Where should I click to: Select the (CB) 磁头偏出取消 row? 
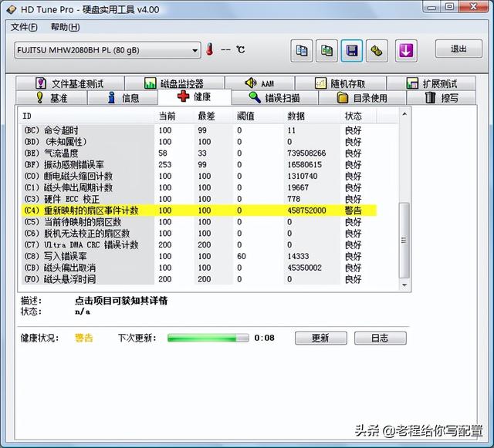[199, 268]
